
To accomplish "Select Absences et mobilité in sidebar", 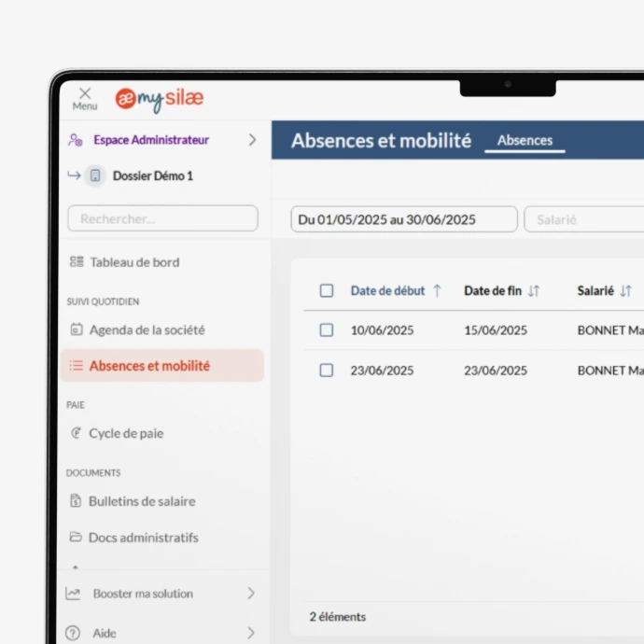I will (162, 366).
